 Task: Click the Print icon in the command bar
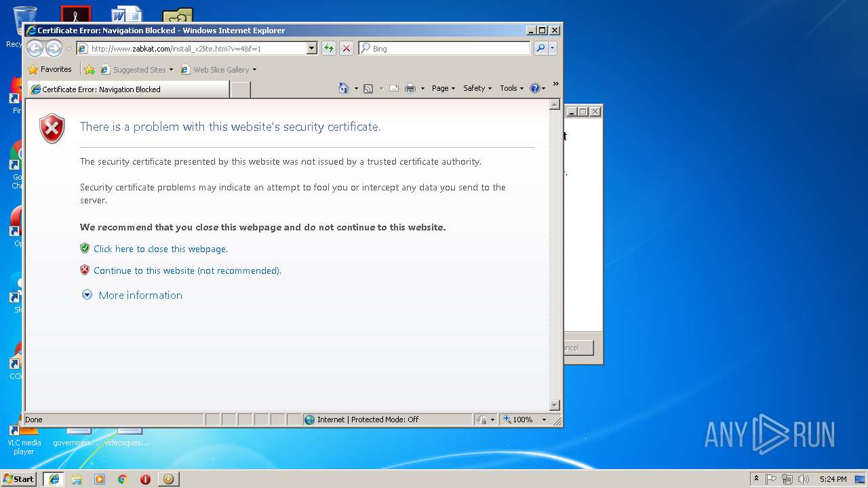tap(410, 88)
